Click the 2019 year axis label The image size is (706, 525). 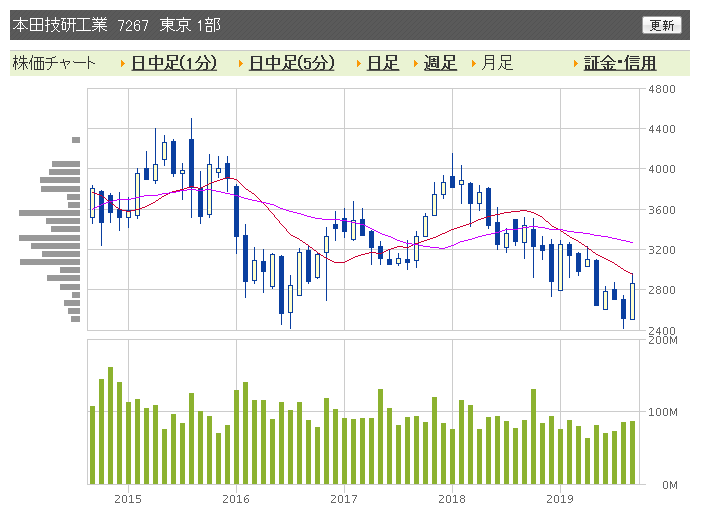(560, 499)
